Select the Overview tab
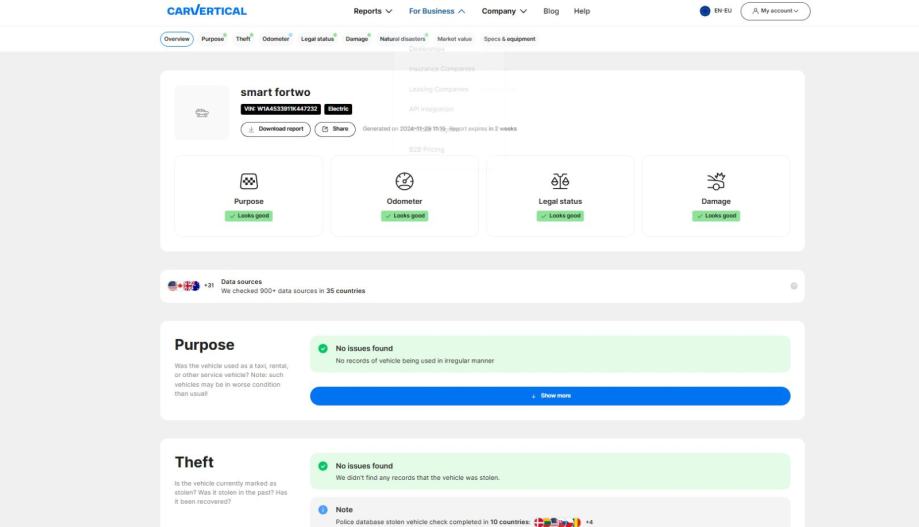This screenshot has height=527, width=919. click(x=176, y=39)
